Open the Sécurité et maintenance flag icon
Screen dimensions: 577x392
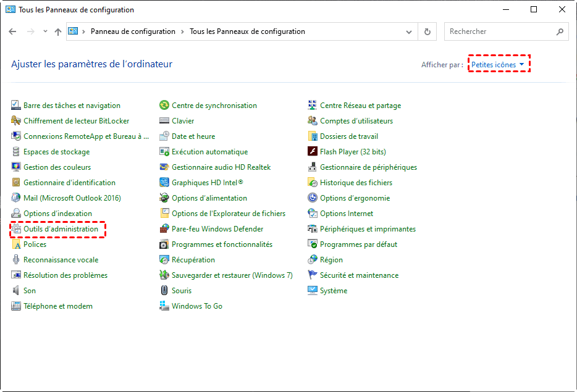(313, 275)
